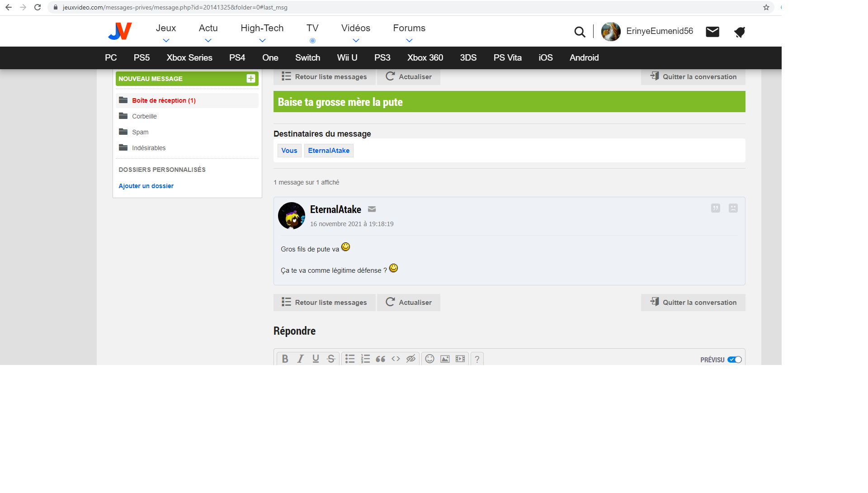Image resolution: width=868 pixels, height=493 pixels.
Task: Select the PC platform tab
Action: coord(111,57)
